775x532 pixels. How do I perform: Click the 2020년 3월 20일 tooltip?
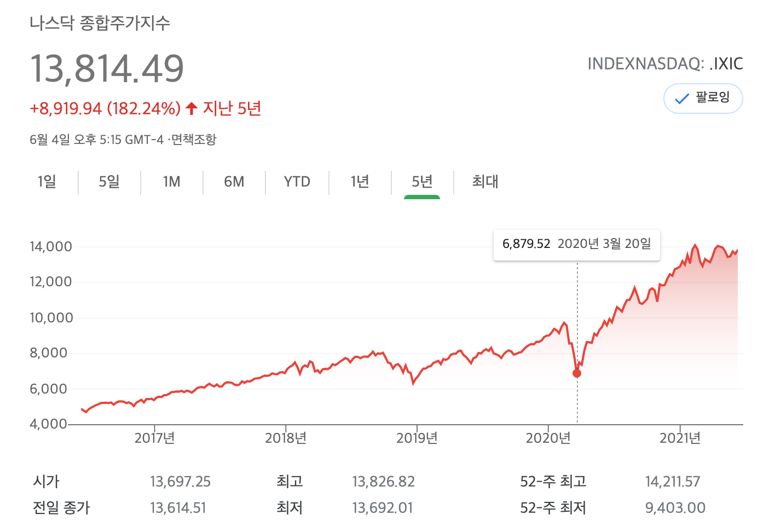click(x=576, y=244)
